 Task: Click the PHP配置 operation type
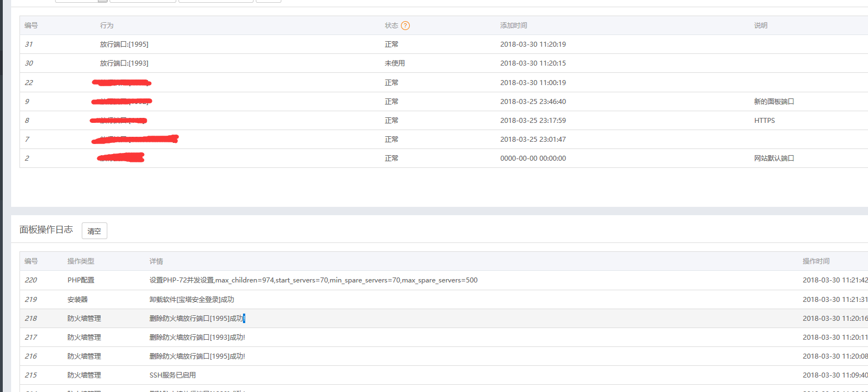coord(81,280)
